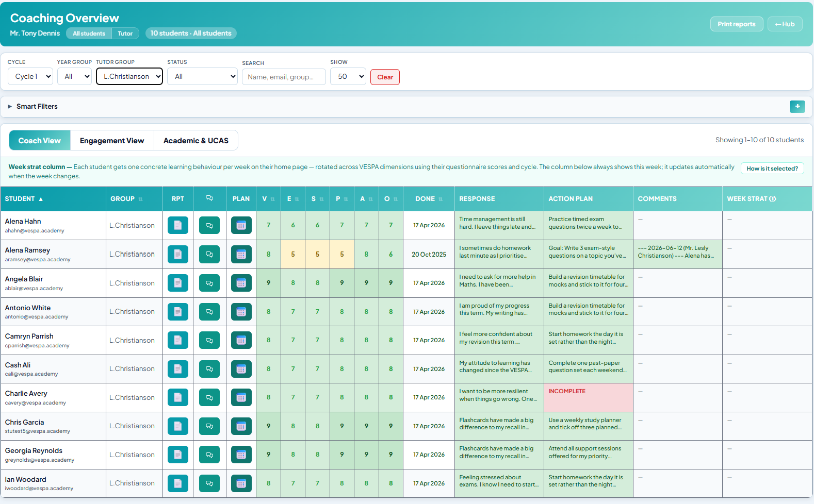The height and width of the screenshot is (504, 814).
Task: Clear all filters
Action: 385,77
